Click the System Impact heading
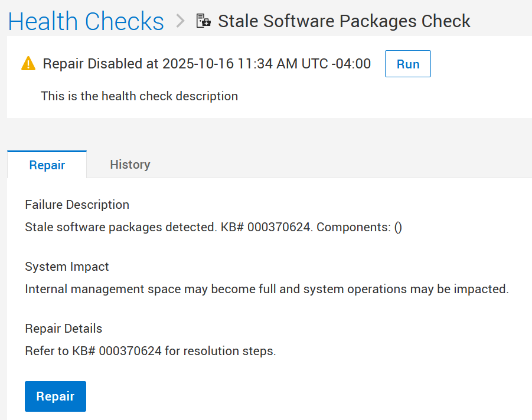 tap(66, 267)
